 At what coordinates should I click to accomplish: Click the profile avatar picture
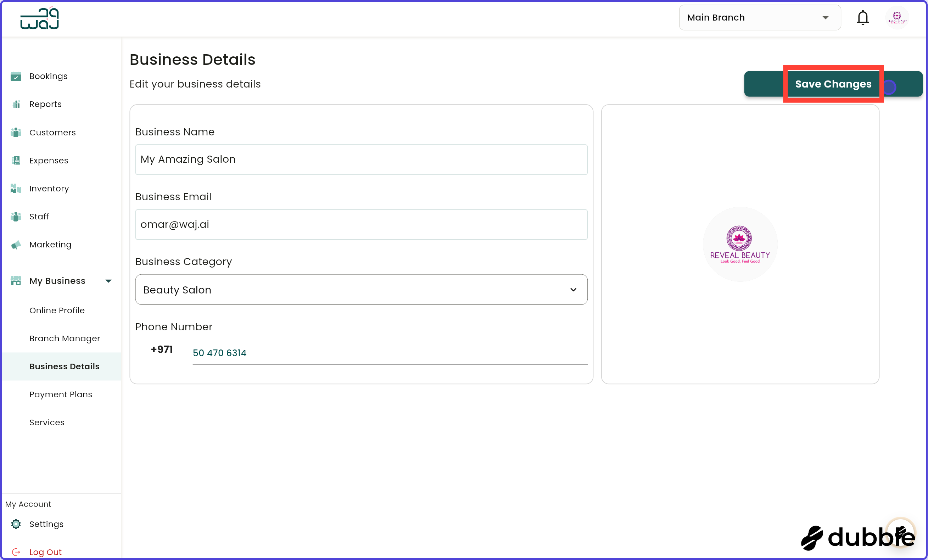[897, 17]
